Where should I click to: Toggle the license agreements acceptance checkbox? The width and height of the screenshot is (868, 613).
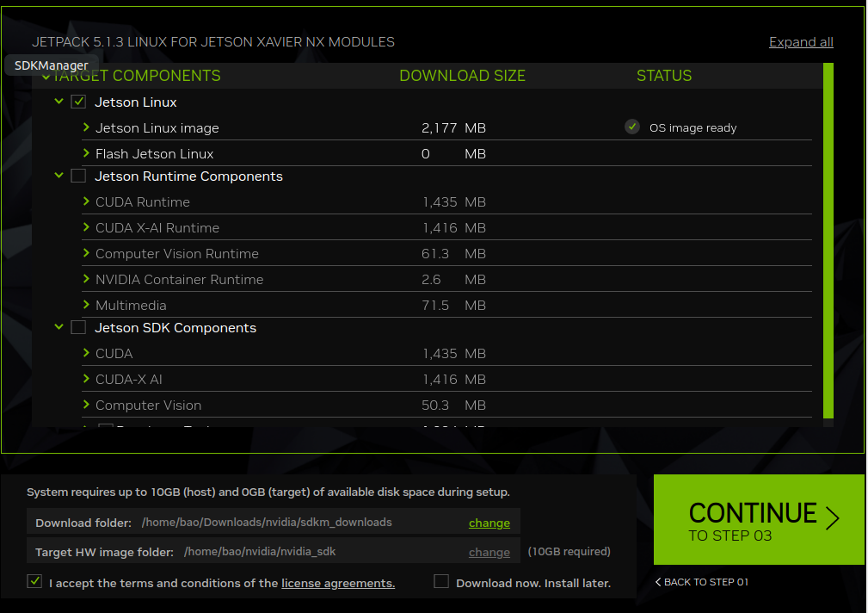point(34,581)
